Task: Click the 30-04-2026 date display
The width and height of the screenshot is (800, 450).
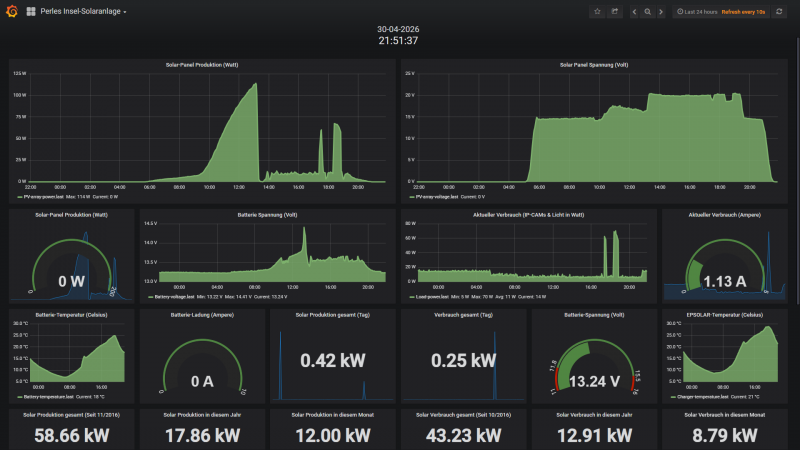Action: pyautogui.click(x=398, y=29)
